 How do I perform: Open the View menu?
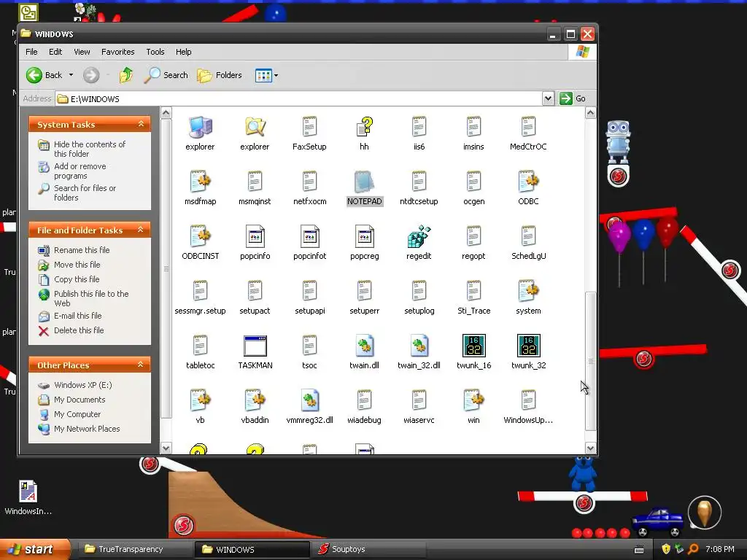click(82, 52)
